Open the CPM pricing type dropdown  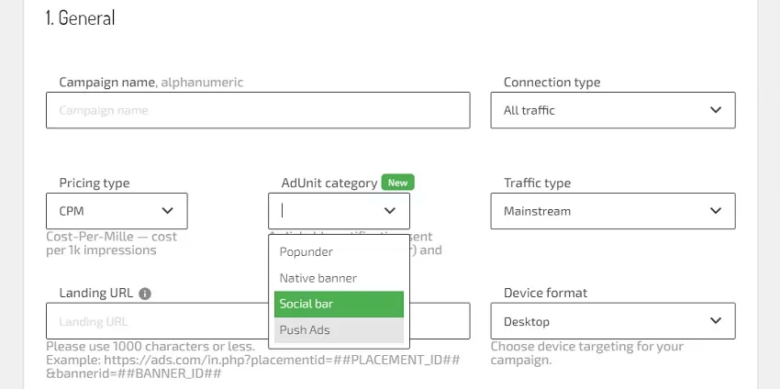click(x=117, y=211)
